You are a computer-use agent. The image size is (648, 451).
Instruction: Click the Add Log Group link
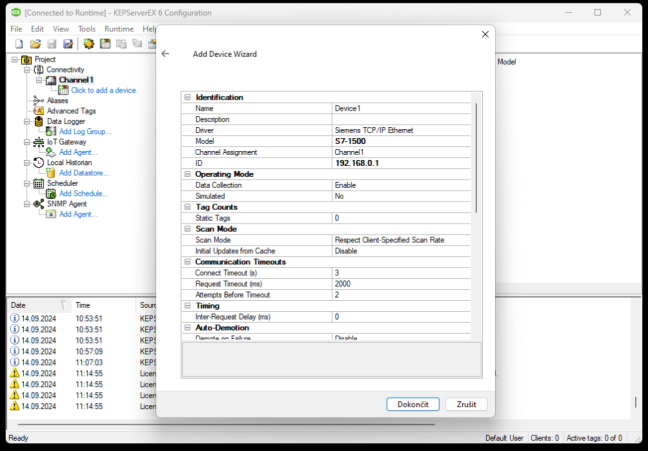tap(85, 131)
